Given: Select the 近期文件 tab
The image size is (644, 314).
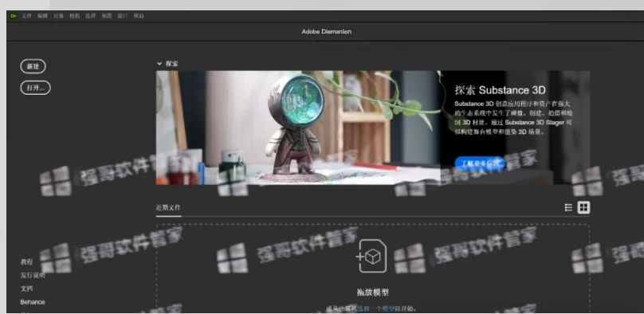Looking at the screenshot, I should pos(168,208).
